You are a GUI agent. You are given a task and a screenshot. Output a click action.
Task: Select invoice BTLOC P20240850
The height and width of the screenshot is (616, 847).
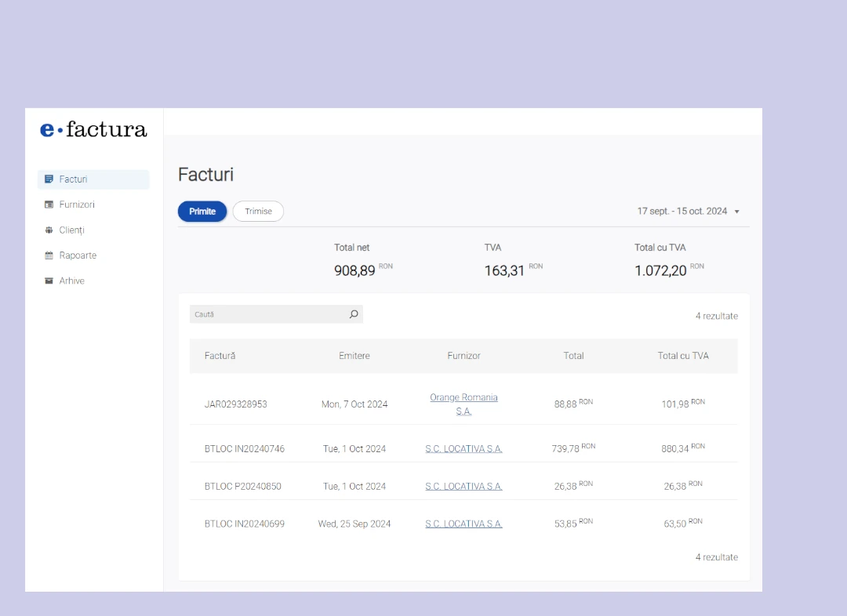(242, 487)
